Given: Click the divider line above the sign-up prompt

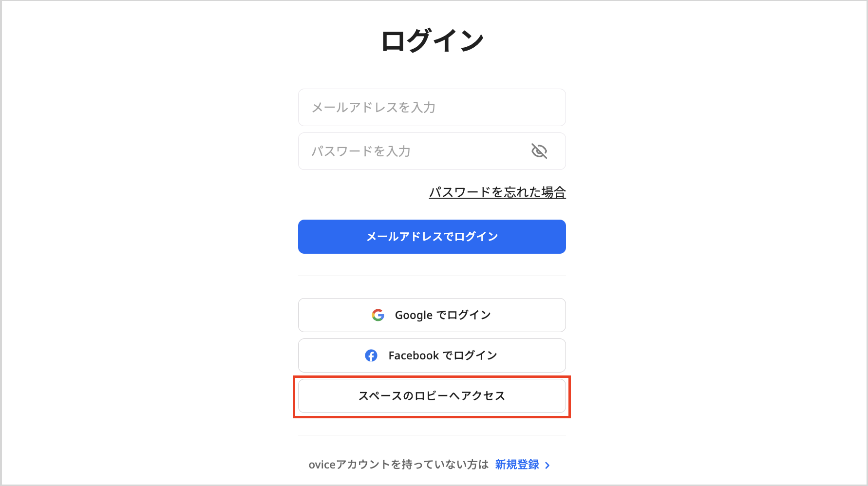Looking at the screenshot, I should coord(432,435).
